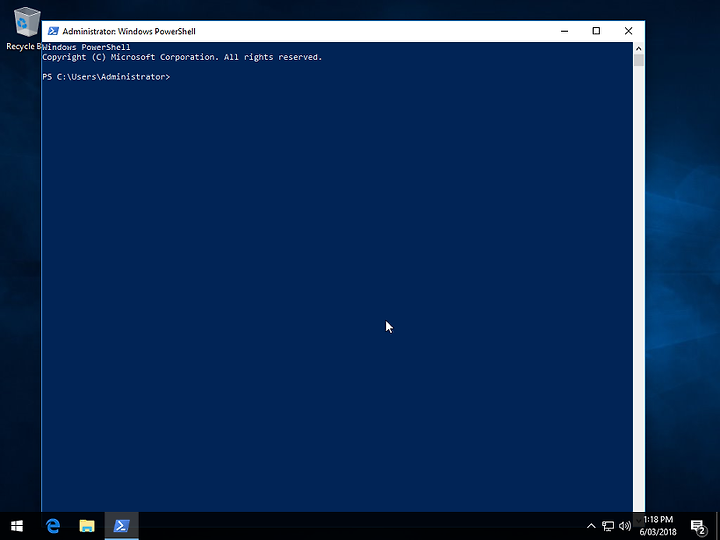Open the PowerShell window system menu icon
This screenshot has width=720, height=540.
pyautogui.click(x=53, y=31)
